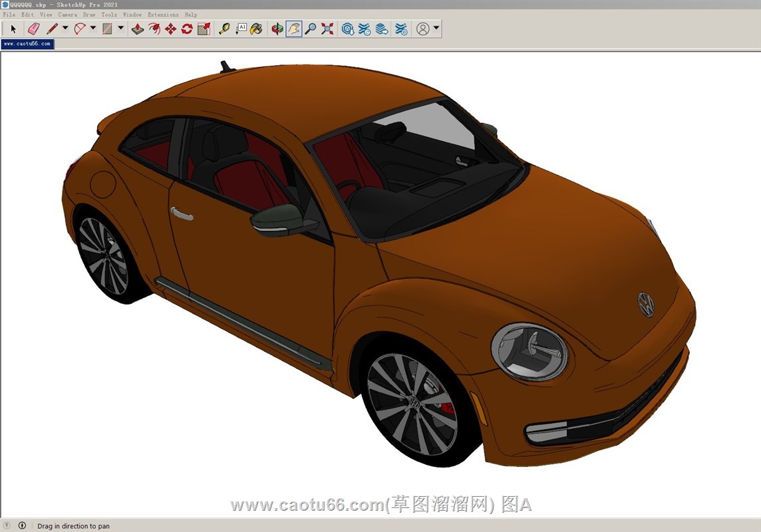Switch to the www.caotu66.com scene tab

tap(27, 44)
